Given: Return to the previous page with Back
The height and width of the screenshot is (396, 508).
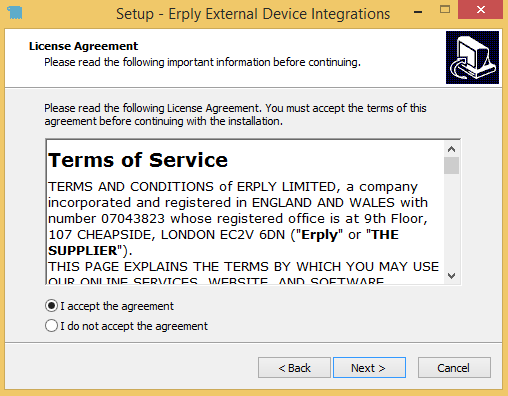Looking at the screenshot, I should pos(294,368).
